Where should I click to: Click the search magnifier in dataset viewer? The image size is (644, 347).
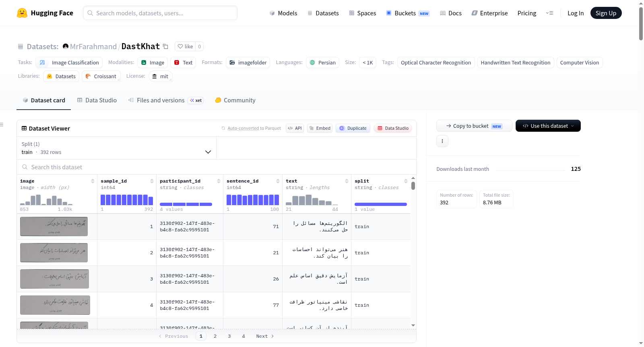point(25,167)
